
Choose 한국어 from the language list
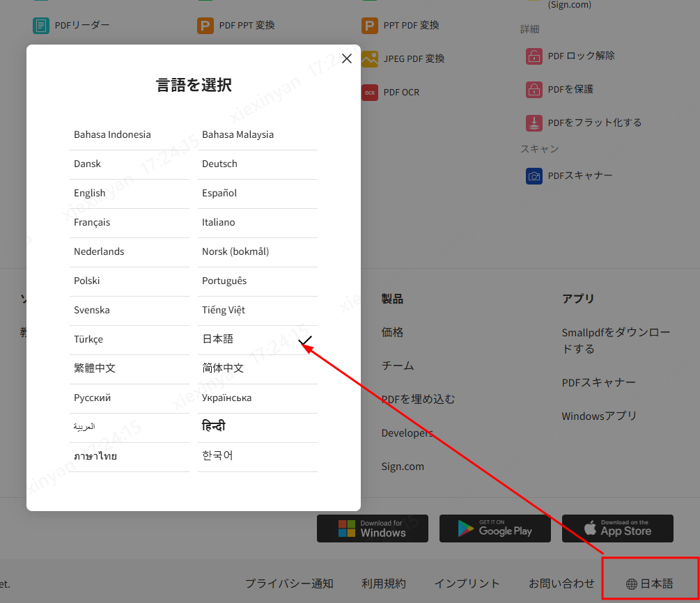click(x=218, y=455)
